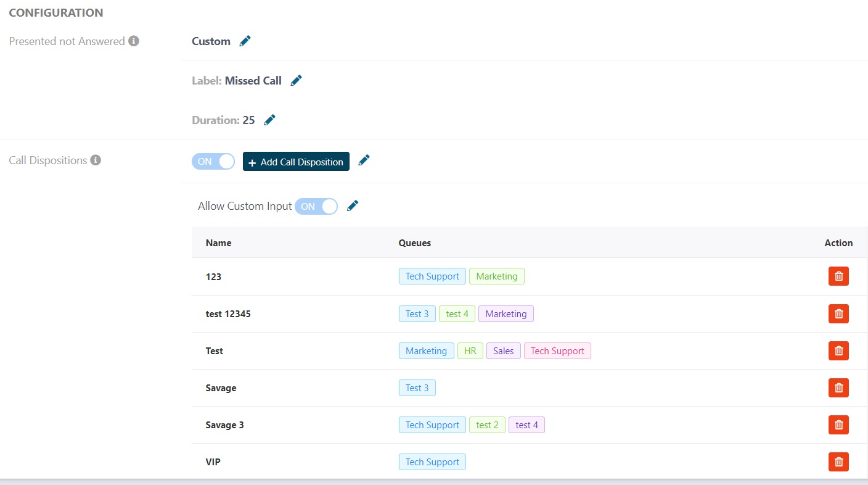Viewport: 868px width, 485px height.
Task: Click the test 4 tag in Savage 3 row
Action: [x=526, y=425]
